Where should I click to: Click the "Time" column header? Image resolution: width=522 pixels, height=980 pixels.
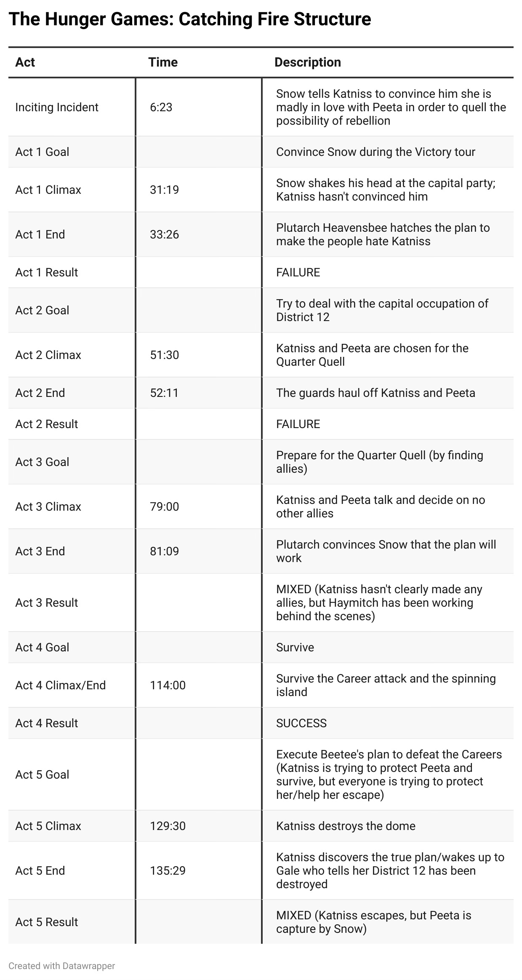[163, 62]
